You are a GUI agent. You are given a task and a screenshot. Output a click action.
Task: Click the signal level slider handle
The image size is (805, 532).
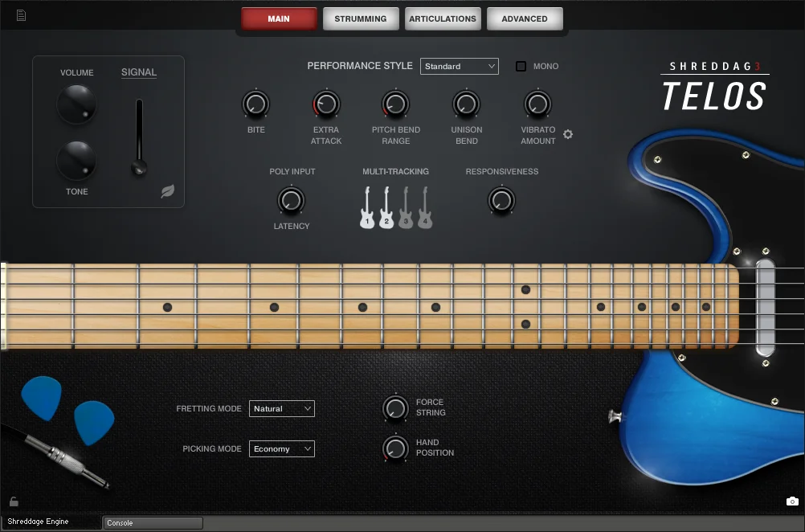point(139,167)
